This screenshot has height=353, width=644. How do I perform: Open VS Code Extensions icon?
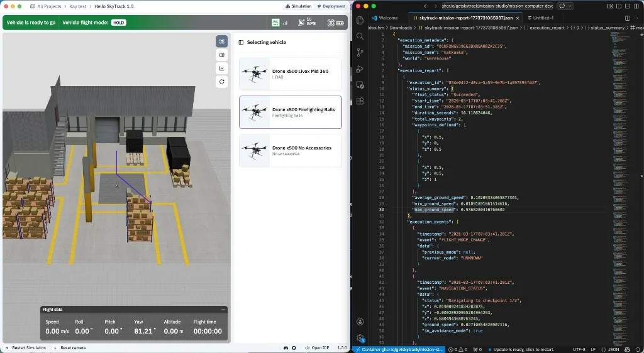tap(360, 101)
